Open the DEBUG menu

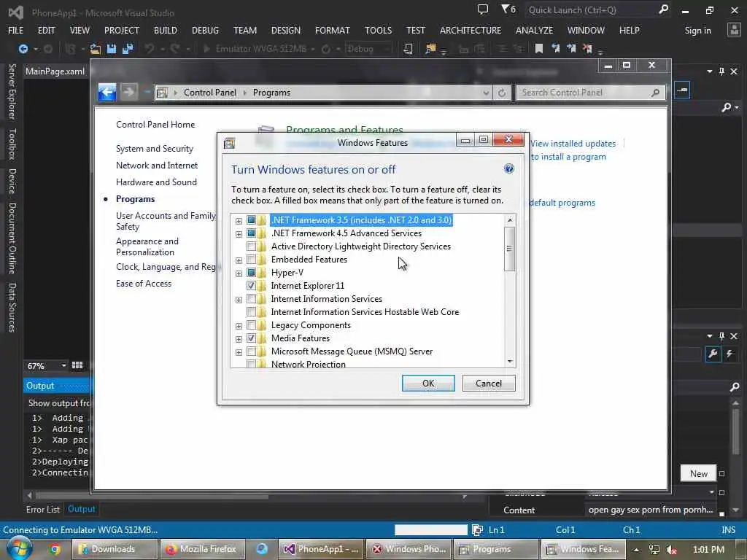[x=205, y=30]
